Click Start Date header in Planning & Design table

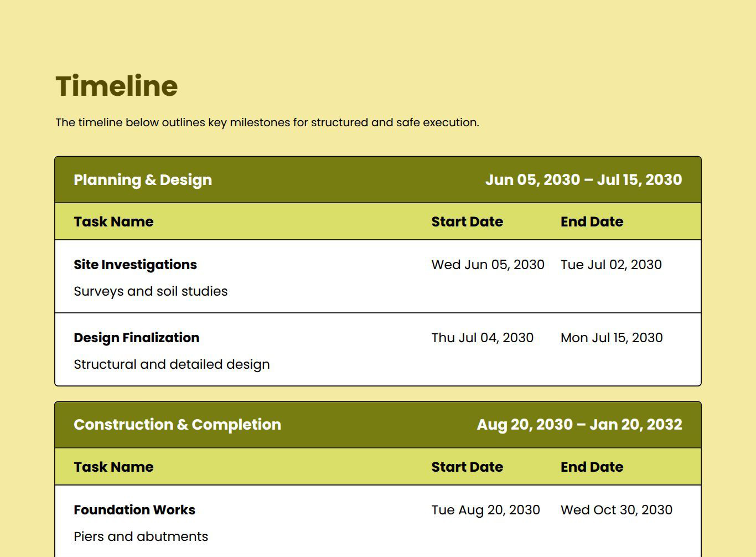coord(467,221)
